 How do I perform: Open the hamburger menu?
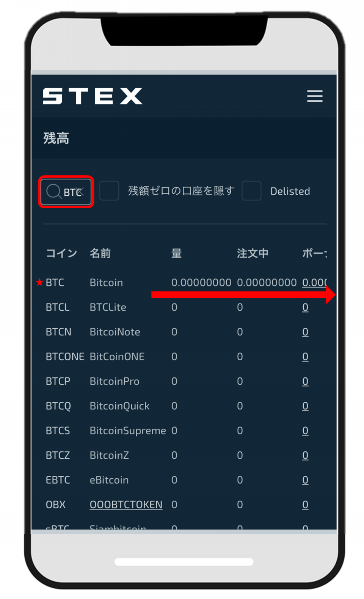click(315, 96)
